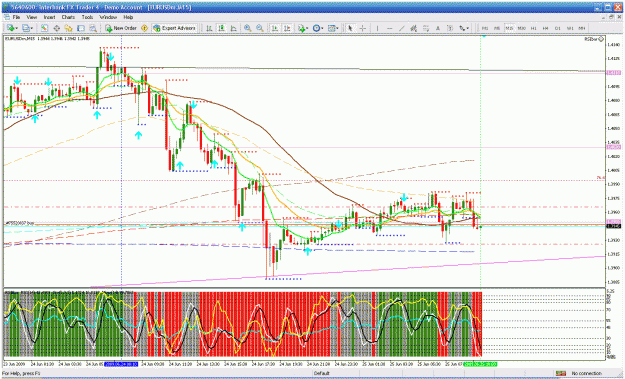The width and height of the screenshot is (625, 379).
Task: Launch the Strategy Tester icon
Action: tap(93, 28)
